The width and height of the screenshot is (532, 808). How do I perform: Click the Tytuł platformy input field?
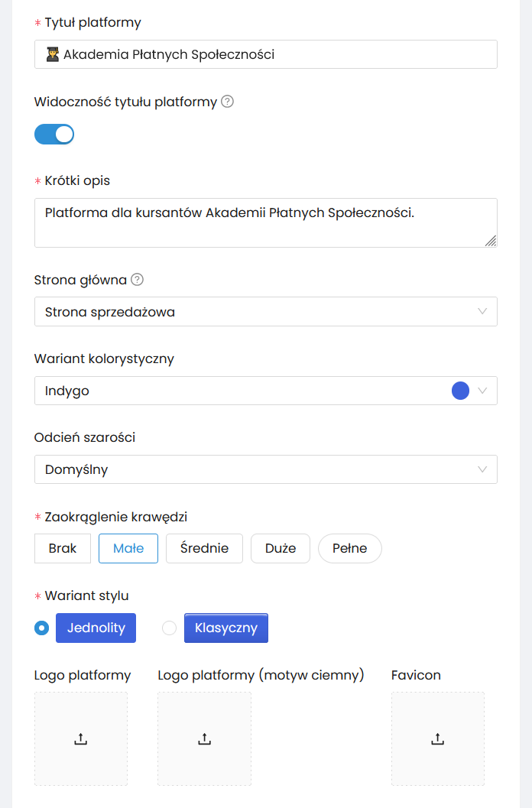[265, 54]
